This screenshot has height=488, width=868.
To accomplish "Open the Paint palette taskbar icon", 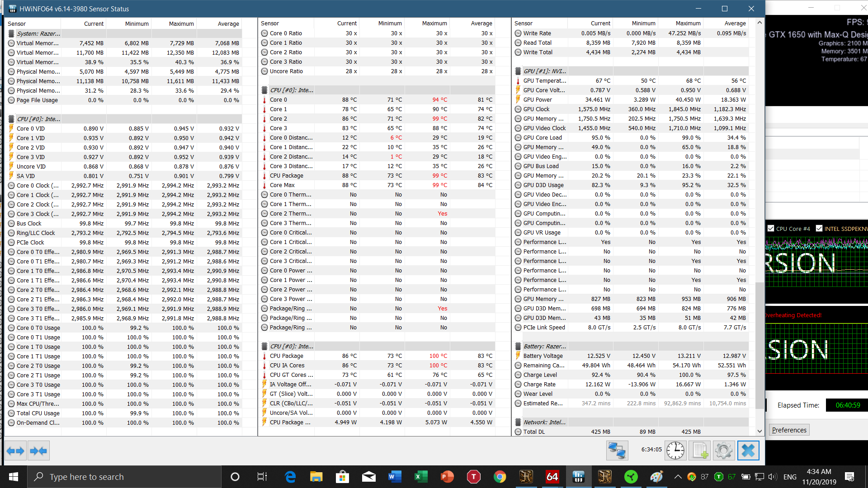I will 656,477.
